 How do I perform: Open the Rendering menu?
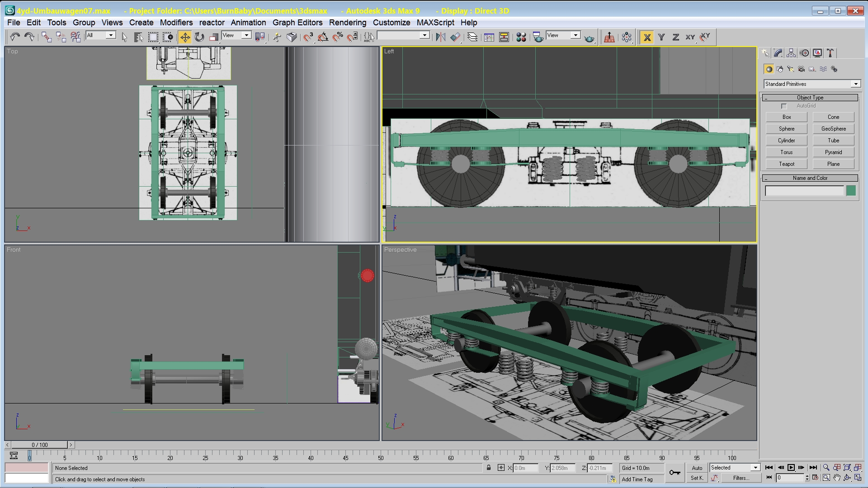coord(347,23)
